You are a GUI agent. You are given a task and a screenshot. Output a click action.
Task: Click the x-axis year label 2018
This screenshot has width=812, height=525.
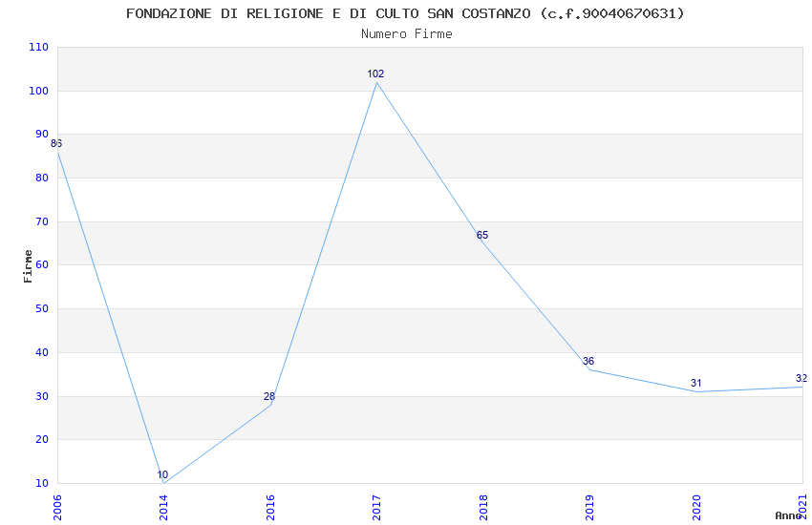click(x=483, y=507)
